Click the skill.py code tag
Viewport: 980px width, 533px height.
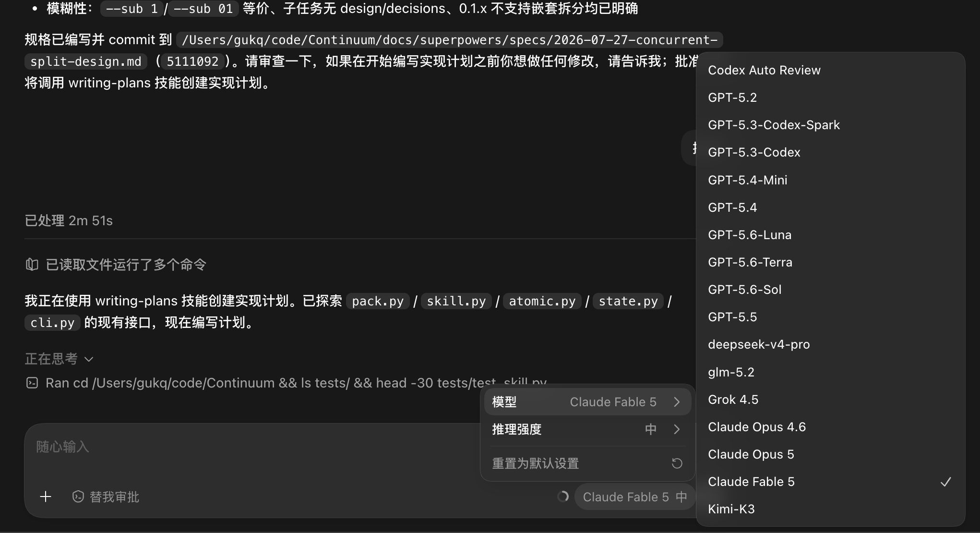pos(456,301)
